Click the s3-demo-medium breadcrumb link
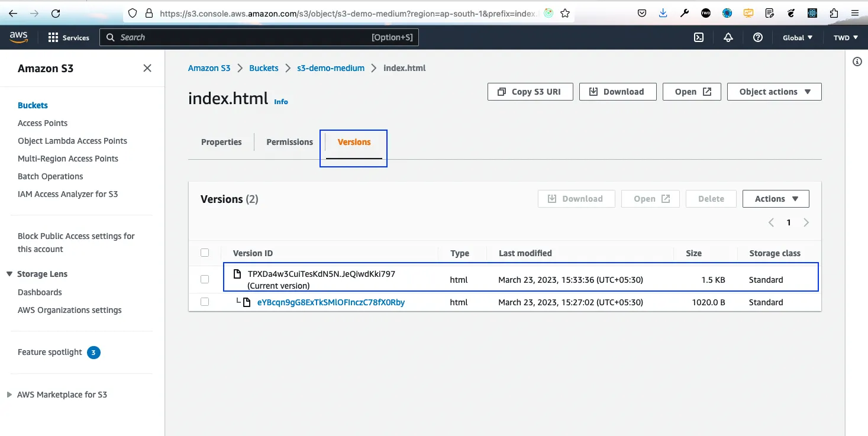The width and height of the screenshot is (868, 436). point(331,68)
